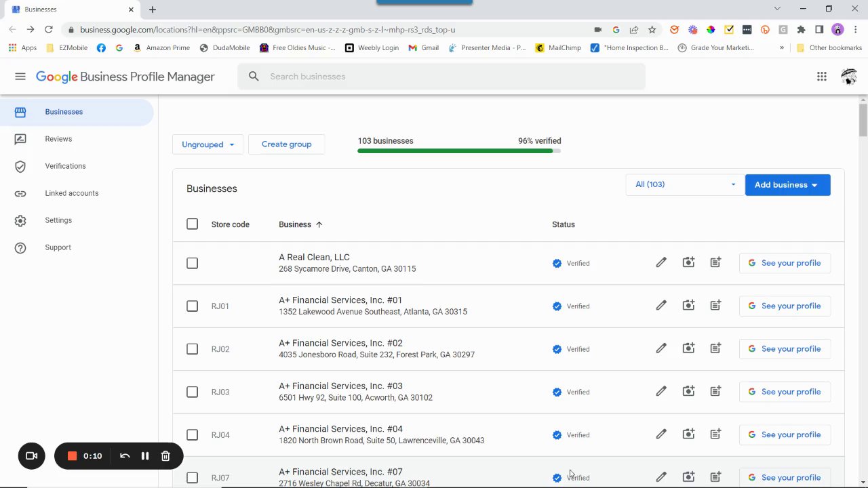Show more hidden bookmarks chevron
Image resolution: width=868 pixels, height=488 pixels.
(782, 48)
